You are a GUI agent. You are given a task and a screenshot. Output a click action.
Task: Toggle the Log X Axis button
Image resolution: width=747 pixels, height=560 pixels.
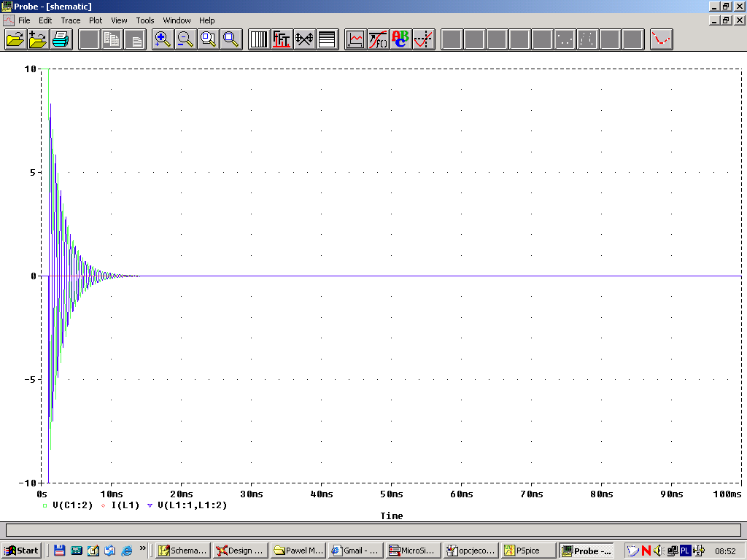click(x=259, y=39)
